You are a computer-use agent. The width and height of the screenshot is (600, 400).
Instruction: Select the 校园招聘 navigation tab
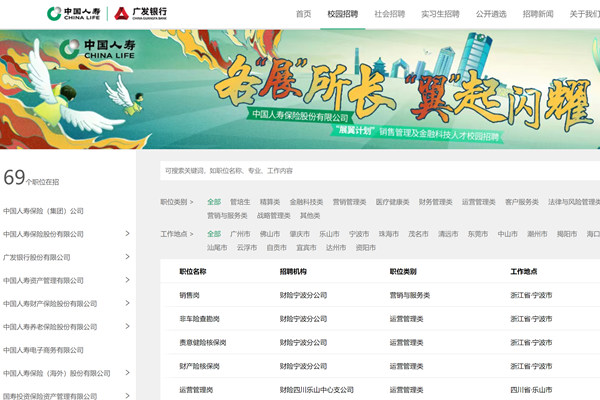tap(342, 14)
